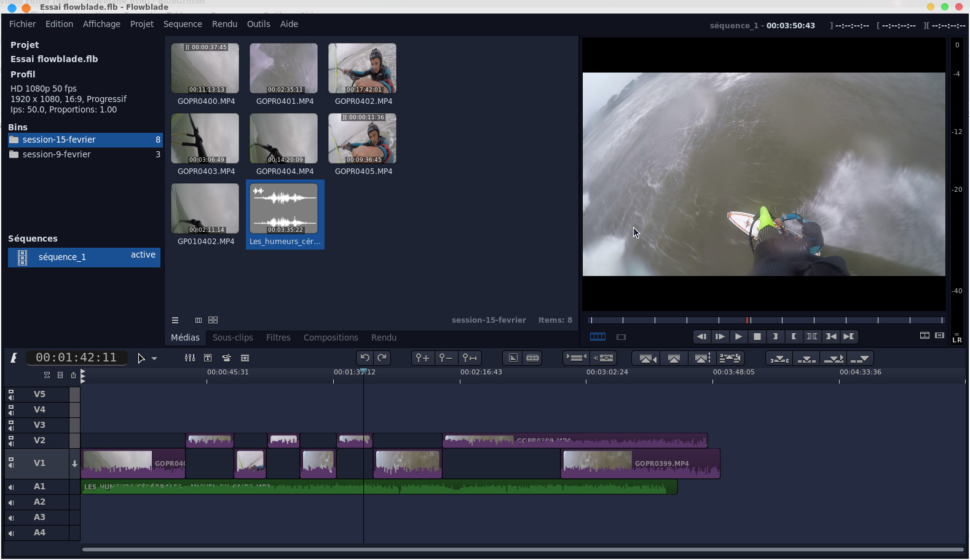The image size is (970, 560).
Task: Mute audio track A4
Action: coord(11,534)
